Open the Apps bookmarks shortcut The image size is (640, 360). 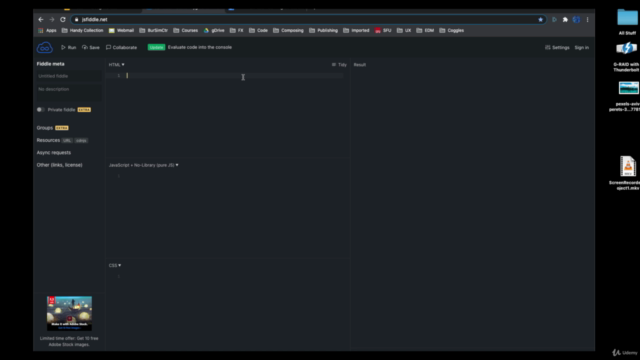tap(47, 30)
